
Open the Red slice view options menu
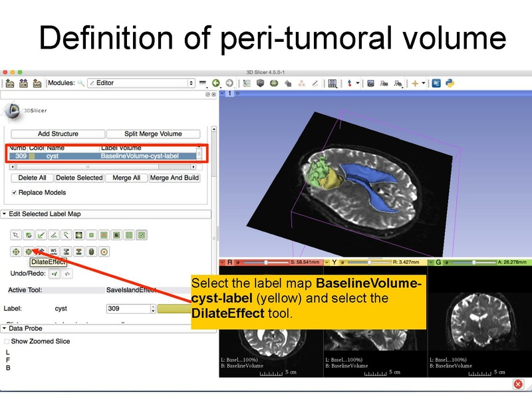pyautogui.click(x=222, y=260)
